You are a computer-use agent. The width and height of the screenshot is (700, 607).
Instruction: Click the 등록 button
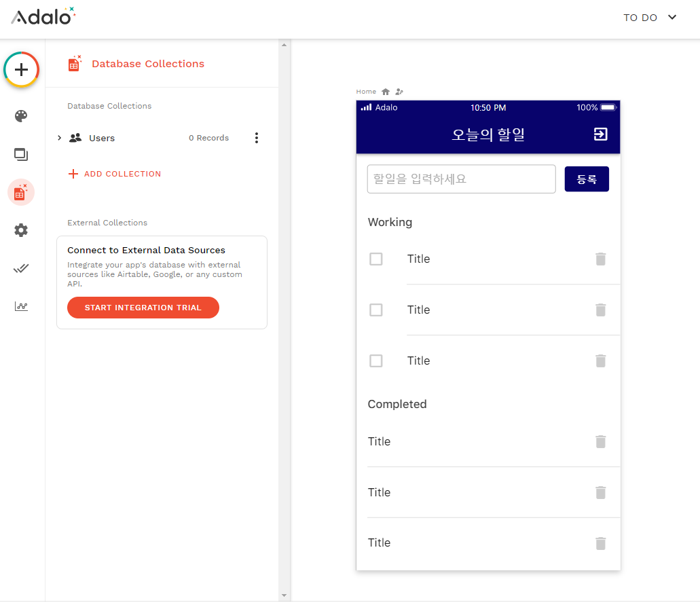pyautogui.click(x=587, y=179)
